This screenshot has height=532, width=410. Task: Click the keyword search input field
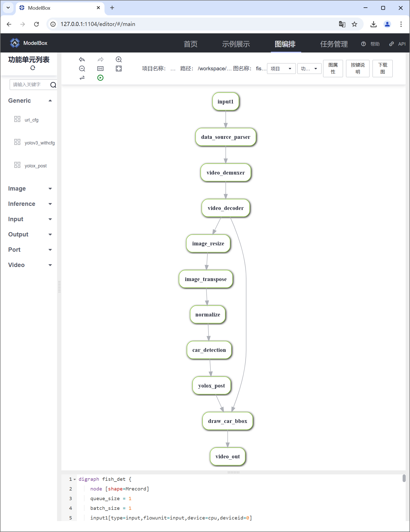pos(29,85)
